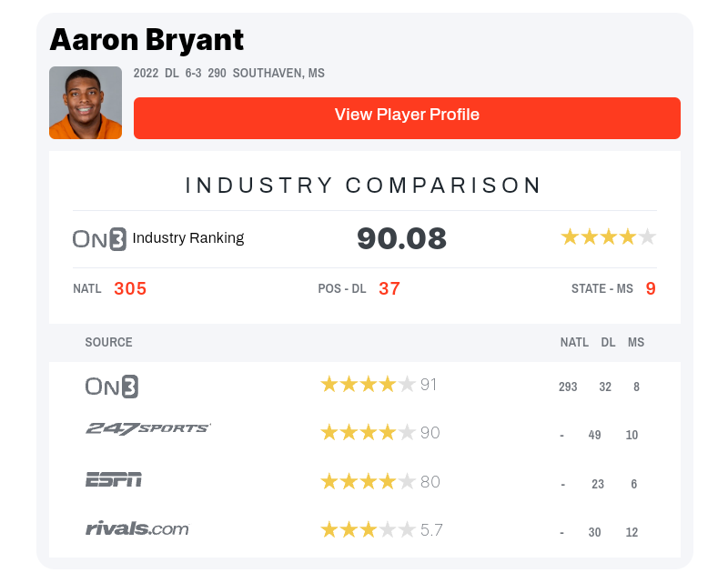Screen dimensions: 728x583
Task: Click On3's four-star rating
Action: click(368, 385)
